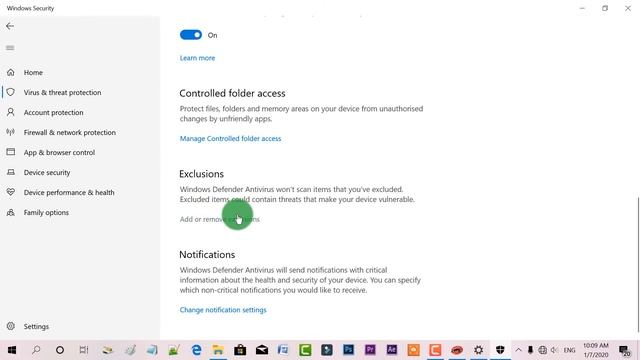Image resolution: width=640 pixels, height=360 pixels.
Task: Click the Exclusions heading
Action: coord(201,174)
